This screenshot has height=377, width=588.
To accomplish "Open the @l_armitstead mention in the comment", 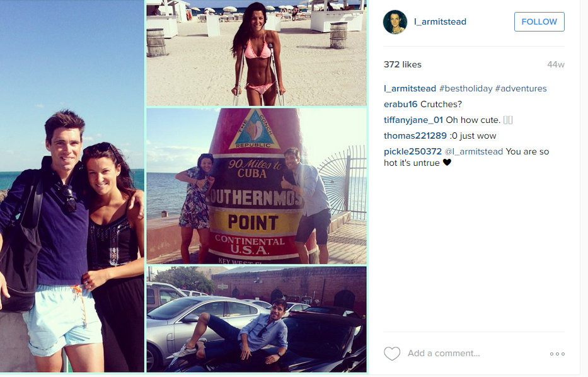I will (x=474, y=151).
